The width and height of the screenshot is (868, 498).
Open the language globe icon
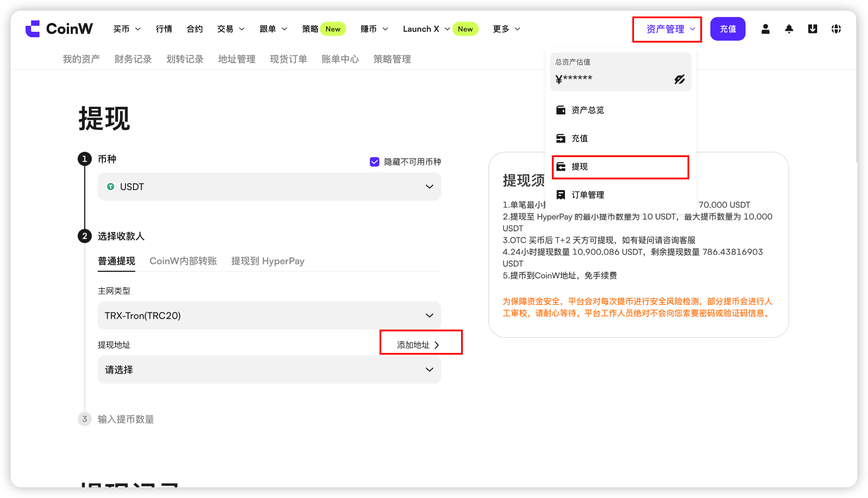(836, 29)
